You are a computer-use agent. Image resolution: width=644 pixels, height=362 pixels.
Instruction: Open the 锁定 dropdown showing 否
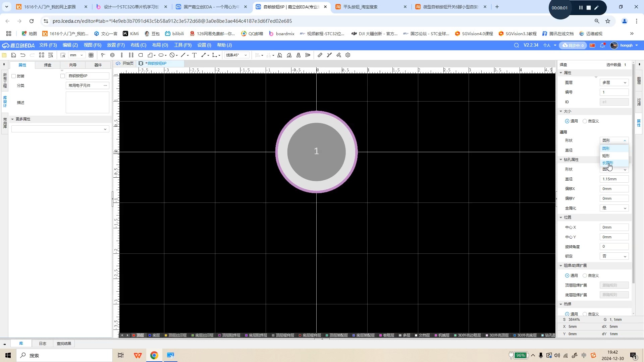(x=614, y=256)
